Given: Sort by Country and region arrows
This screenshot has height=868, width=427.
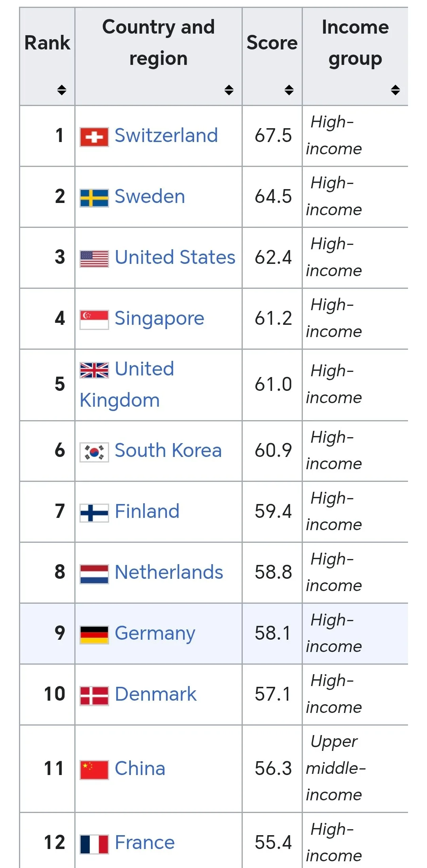Looking at the screenshot, I should click(x=229, y=90).
